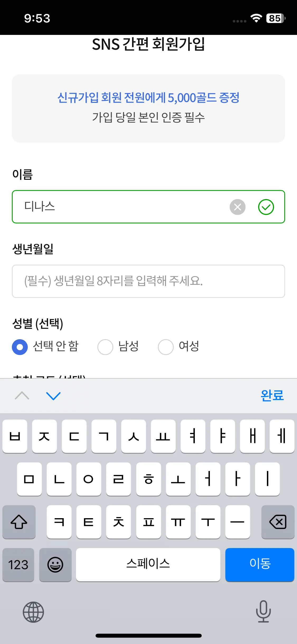Image resolution: width=297 pixels, height=644 pixels.
Task: Start dictation with microphone icon
Action: click(263, 611)
